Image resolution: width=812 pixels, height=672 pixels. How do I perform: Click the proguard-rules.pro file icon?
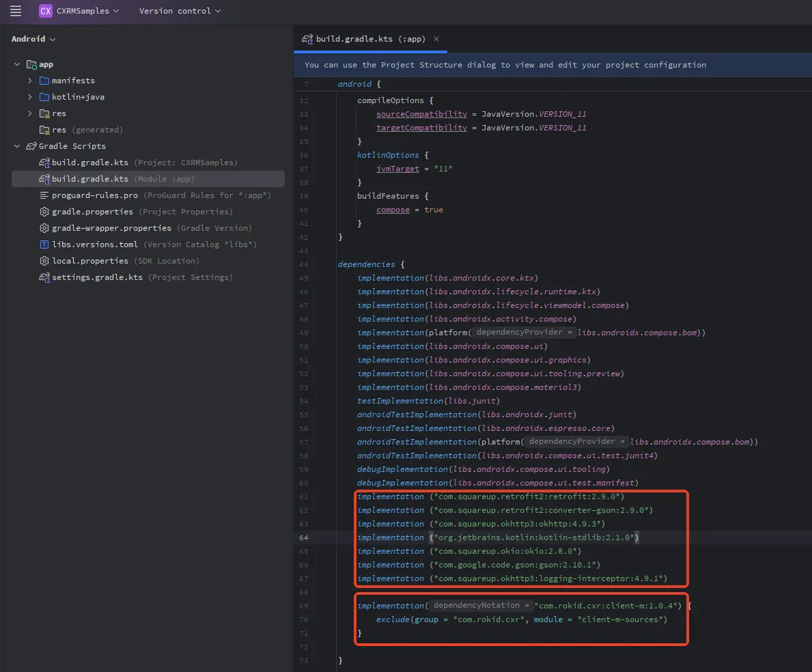[44, 195]
